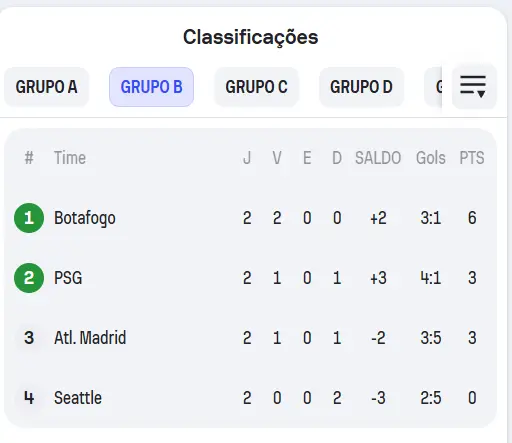Viewport: 512px width, 443px height.
Task: Switch to the GRUPO A tab
Action: (x=46, y=87)
